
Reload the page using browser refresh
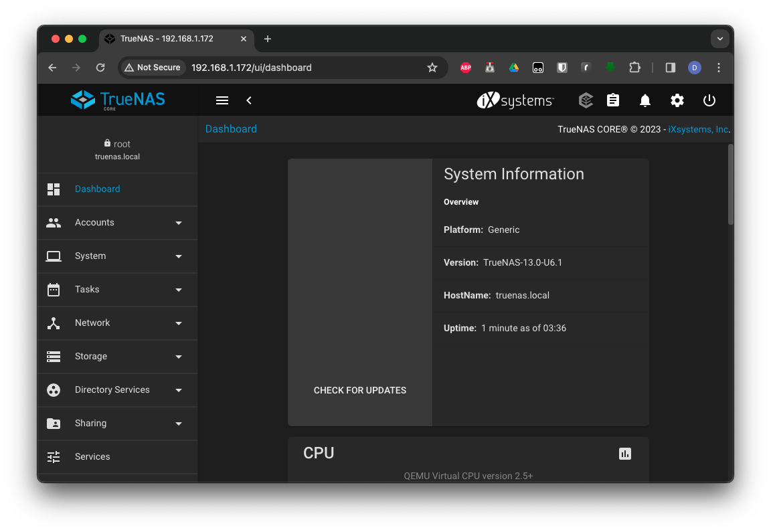click(x=100, y=68)
